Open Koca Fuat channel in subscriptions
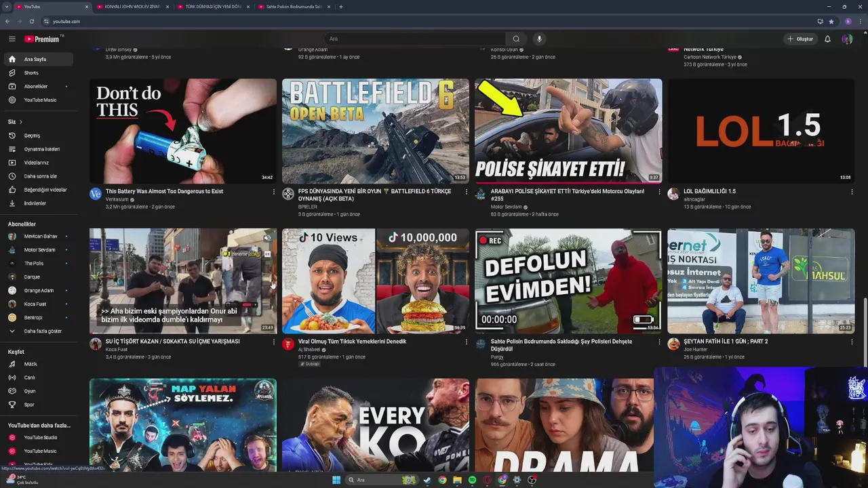The image size is (868, 488). [37, 304]
